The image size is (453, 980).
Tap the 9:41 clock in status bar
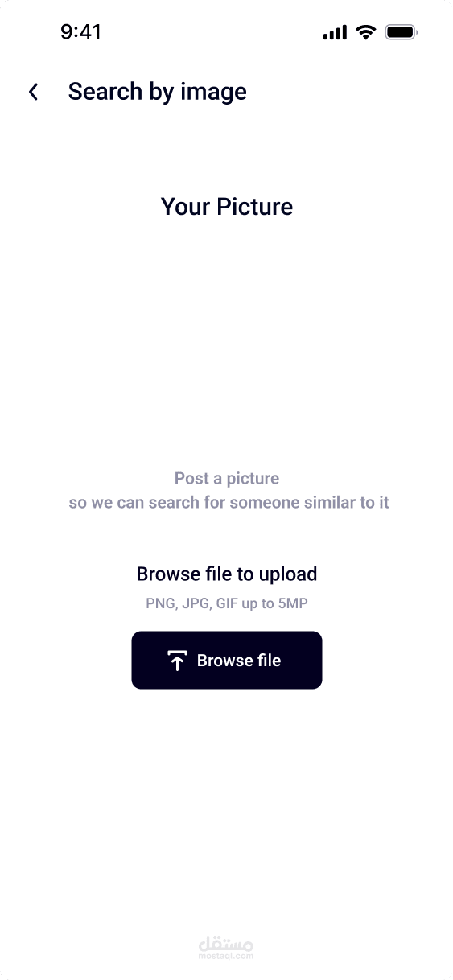pos(80,32)
